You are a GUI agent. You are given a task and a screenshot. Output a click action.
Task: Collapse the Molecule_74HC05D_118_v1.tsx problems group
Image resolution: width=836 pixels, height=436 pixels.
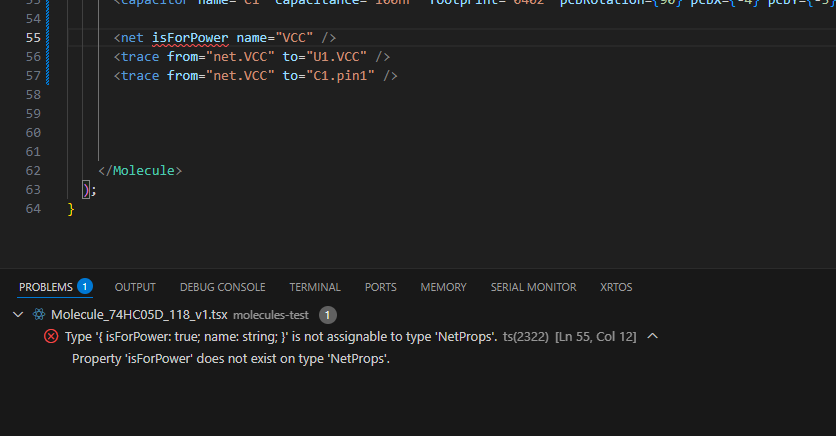(17, 314)
